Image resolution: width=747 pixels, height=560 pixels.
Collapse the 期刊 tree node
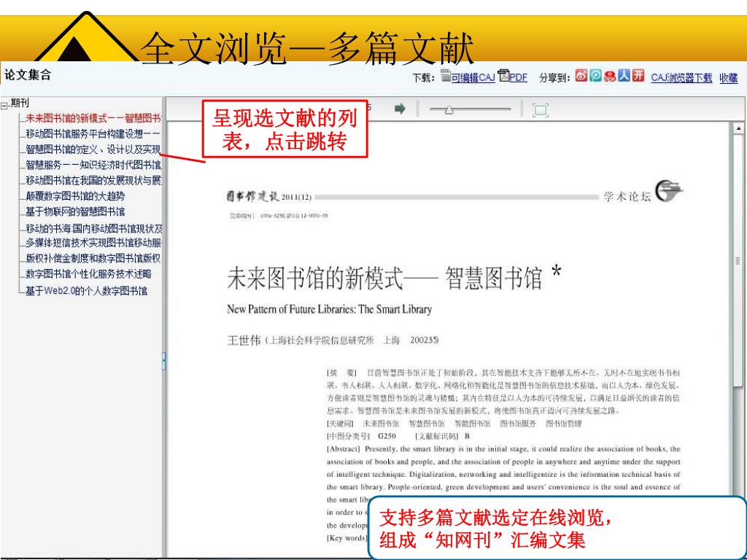tap(4, 104)
